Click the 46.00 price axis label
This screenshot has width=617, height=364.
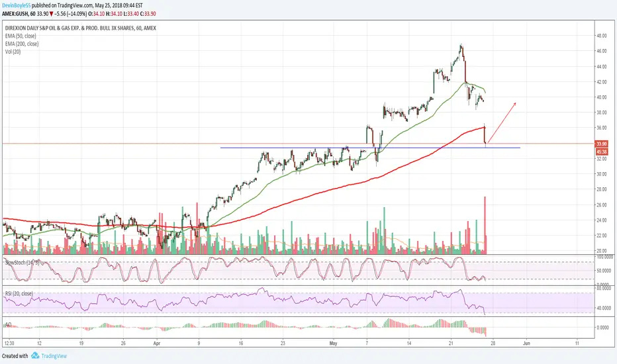click(601, 51)
